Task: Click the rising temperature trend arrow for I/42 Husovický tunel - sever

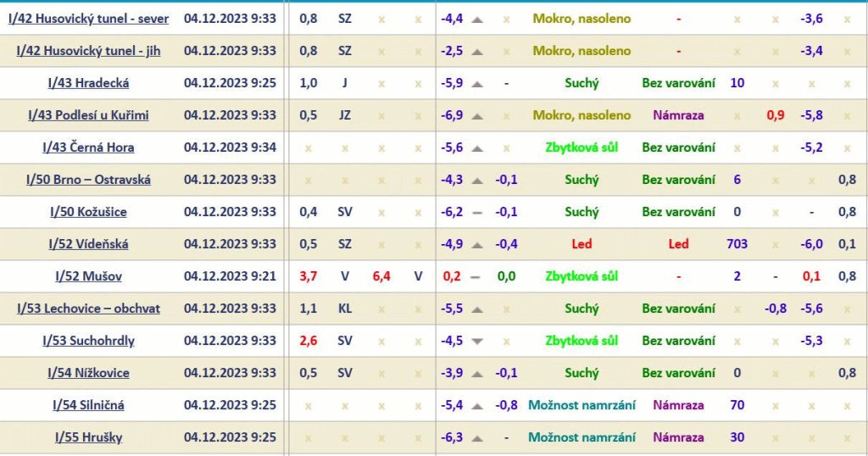Action: [477, 19]
